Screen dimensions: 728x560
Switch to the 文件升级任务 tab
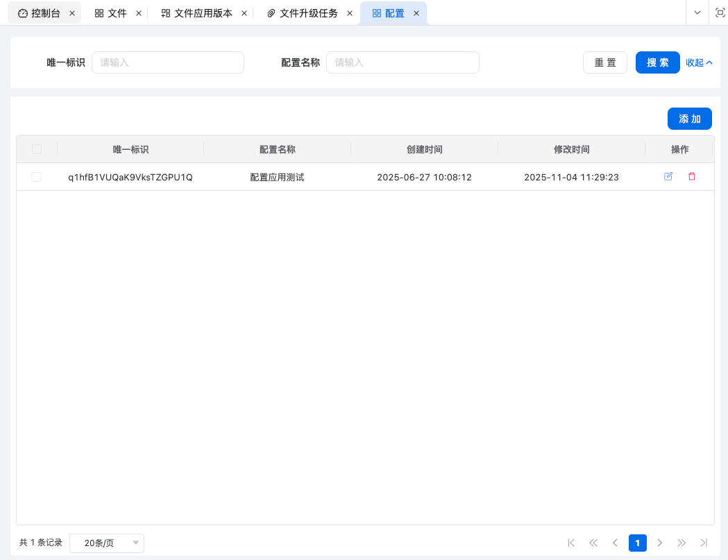308,13
